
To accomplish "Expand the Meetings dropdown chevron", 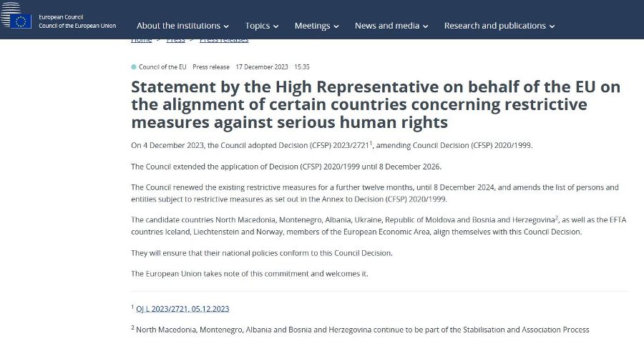I will pyautogui.click(x=336, y=26).
